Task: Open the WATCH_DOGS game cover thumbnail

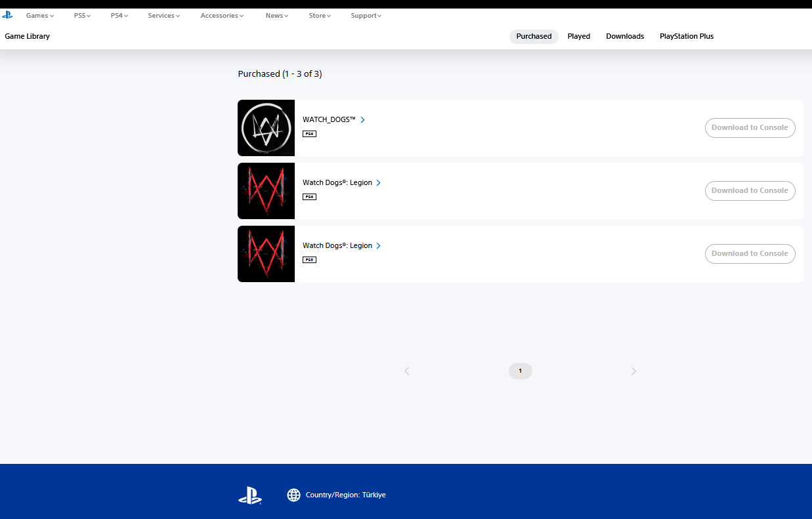Action: click(266, 128)
